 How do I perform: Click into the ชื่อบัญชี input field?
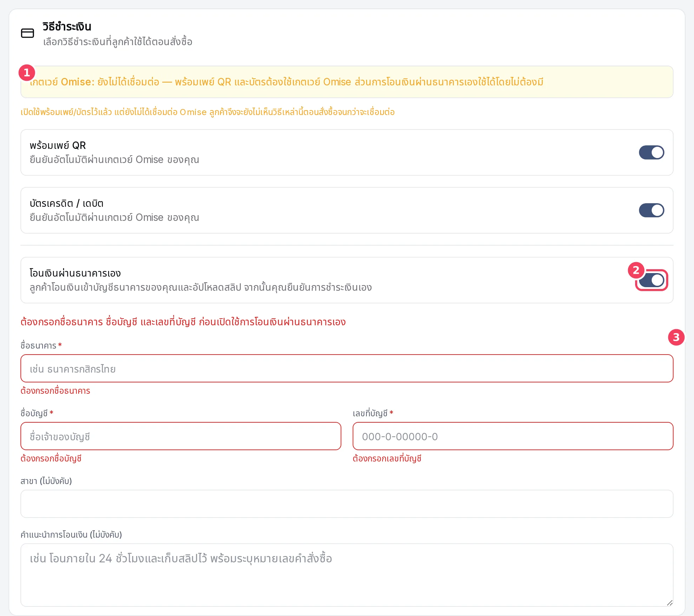181,436
